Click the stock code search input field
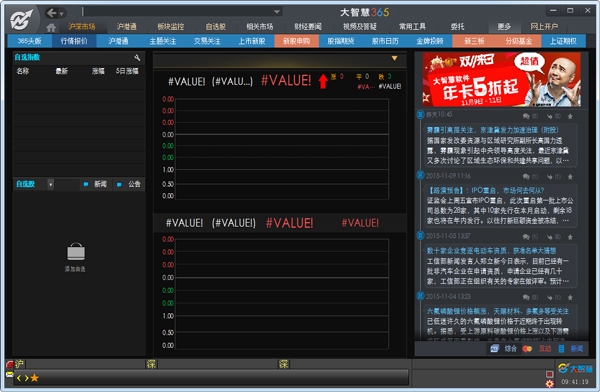 (177, 12)
